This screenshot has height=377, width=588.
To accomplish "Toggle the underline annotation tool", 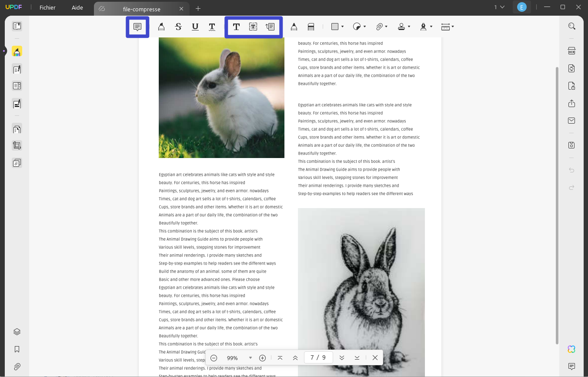I will coord(195,27).
